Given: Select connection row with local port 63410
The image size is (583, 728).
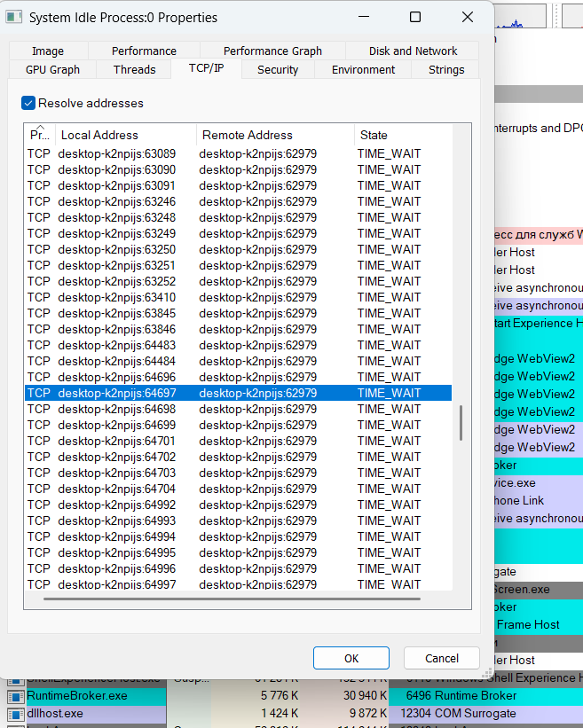Looking at the screenshot, I should [239, 297].
